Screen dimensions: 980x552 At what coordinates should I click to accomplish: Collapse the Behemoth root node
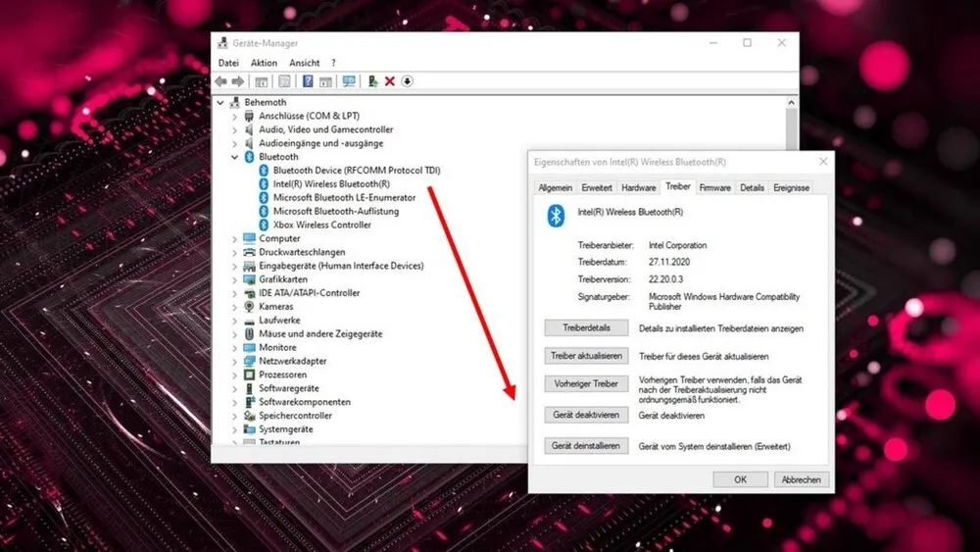(x=220, y=103)
